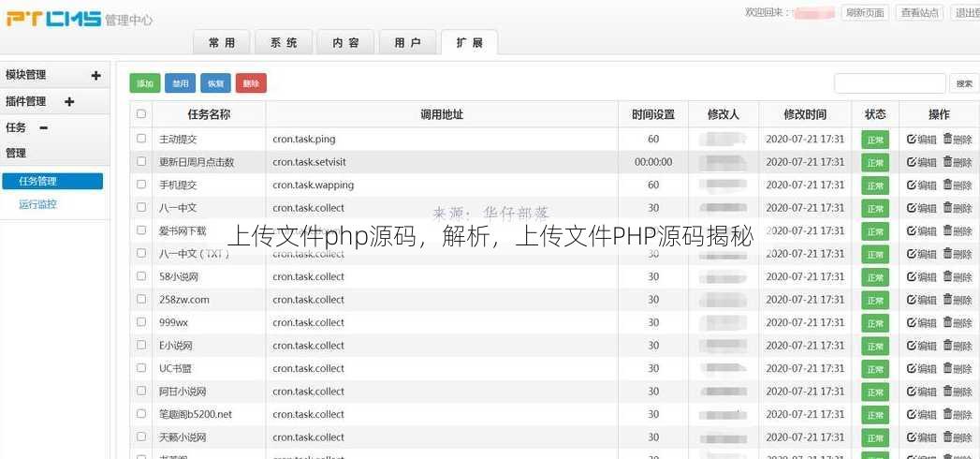980x459 pixels.
Task: Edit the 58小说网 task
Action: pos(921,277)
